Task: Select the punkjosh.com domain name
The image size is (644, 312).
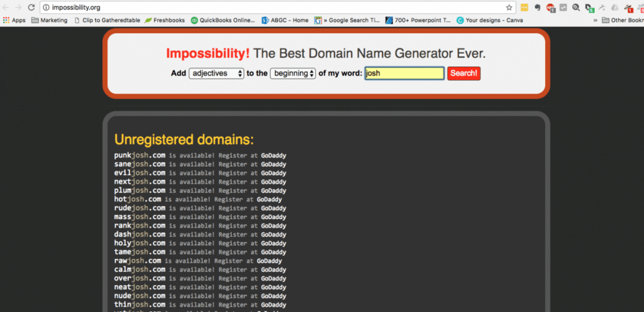Action: point(140,155)
